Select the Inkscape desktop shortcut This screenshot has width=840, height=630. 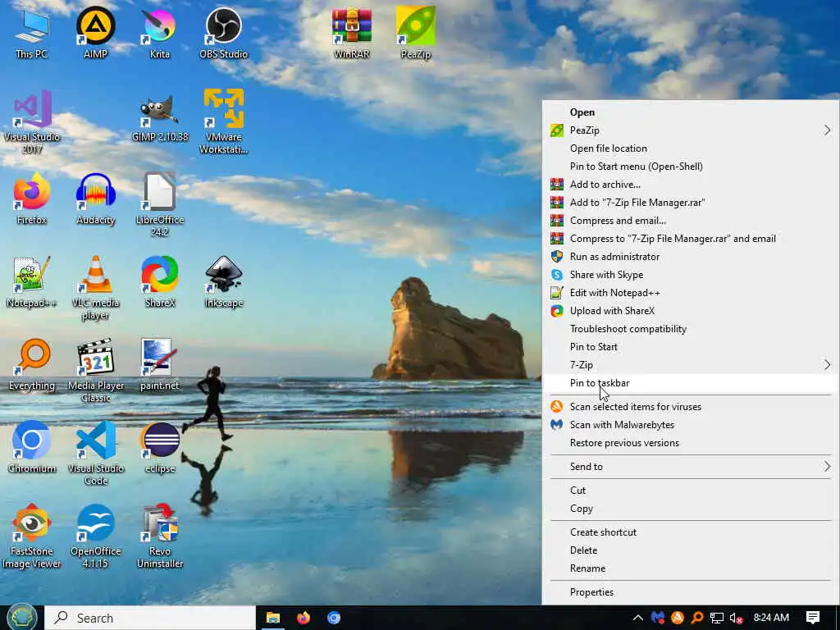(223, 282)
